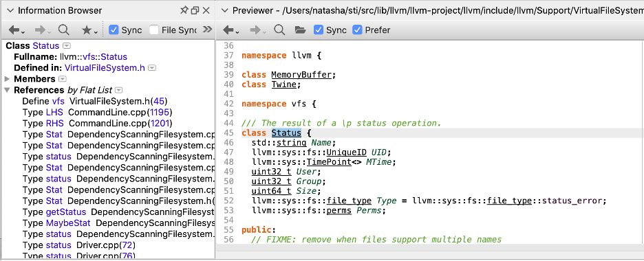Click perms in code line 53
Screen dimensions: 644x261
click(x=339, y=211)
